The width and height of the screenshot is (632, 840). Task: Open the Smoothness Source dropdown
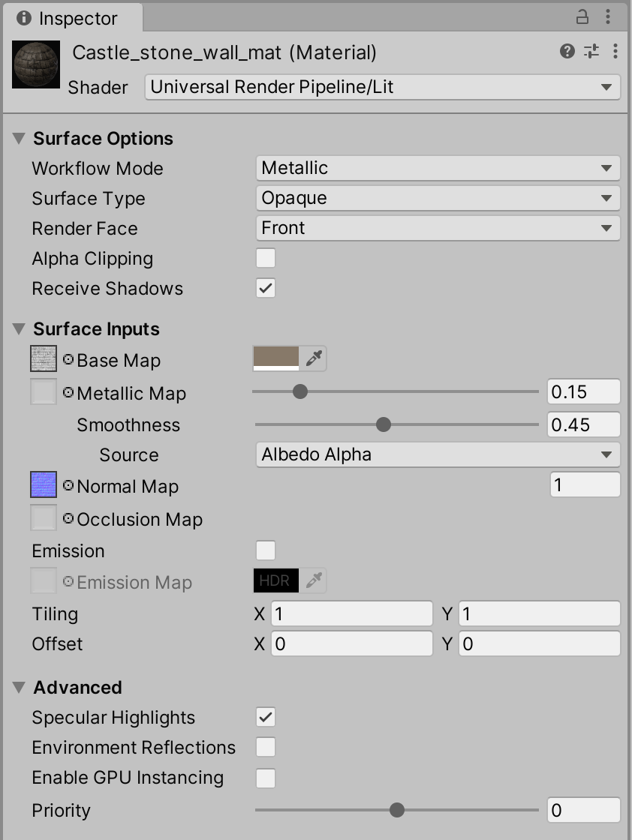(438, 454)
